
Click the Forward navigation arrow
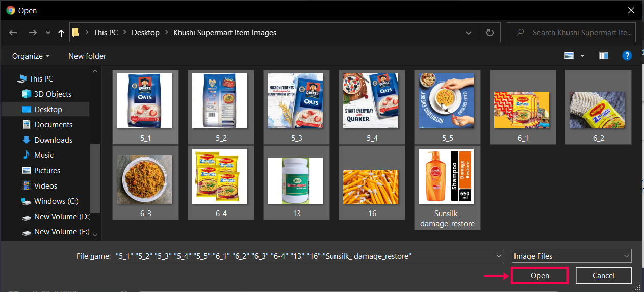click(33, 33)
